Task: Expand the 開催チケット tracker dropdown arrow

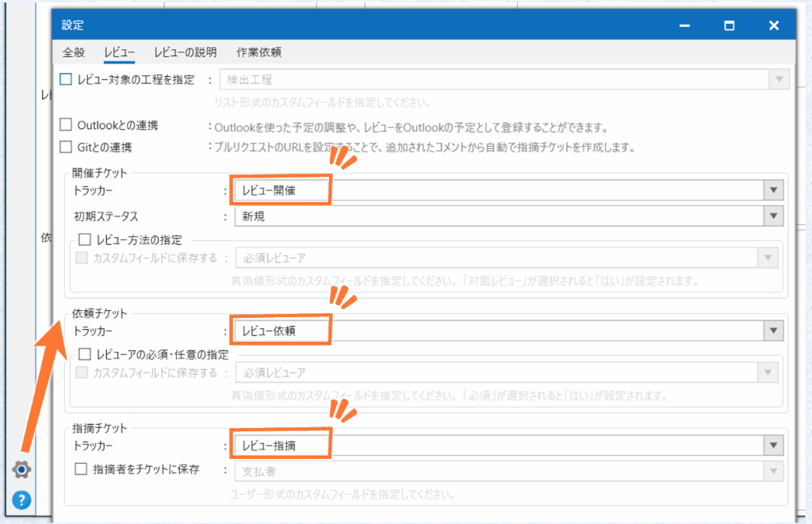Action: pyautogui.click(x=773, y=191)
